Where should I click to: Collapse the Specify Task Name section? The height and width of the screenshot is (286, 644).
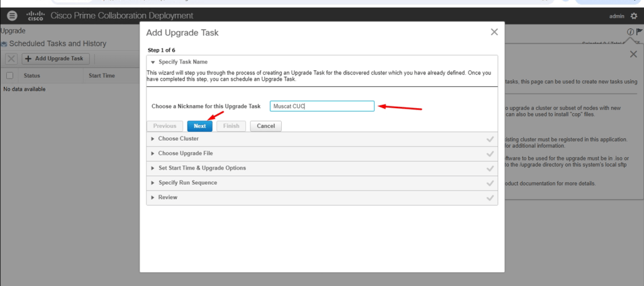[x=179, y=62]
